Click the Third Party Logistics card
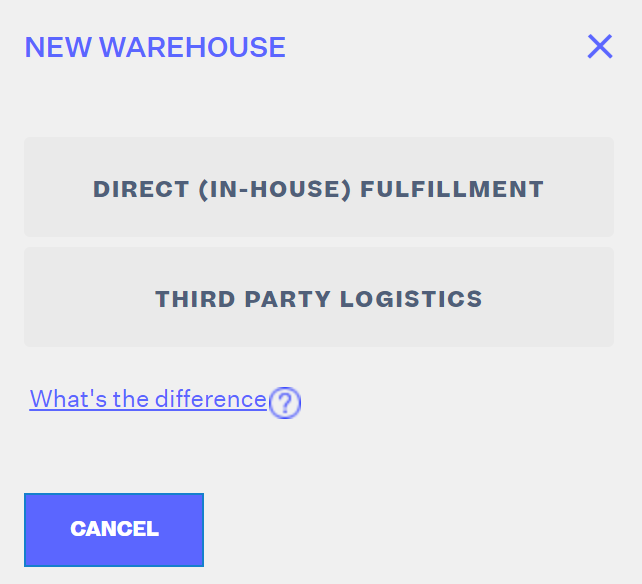 (319, 297)
